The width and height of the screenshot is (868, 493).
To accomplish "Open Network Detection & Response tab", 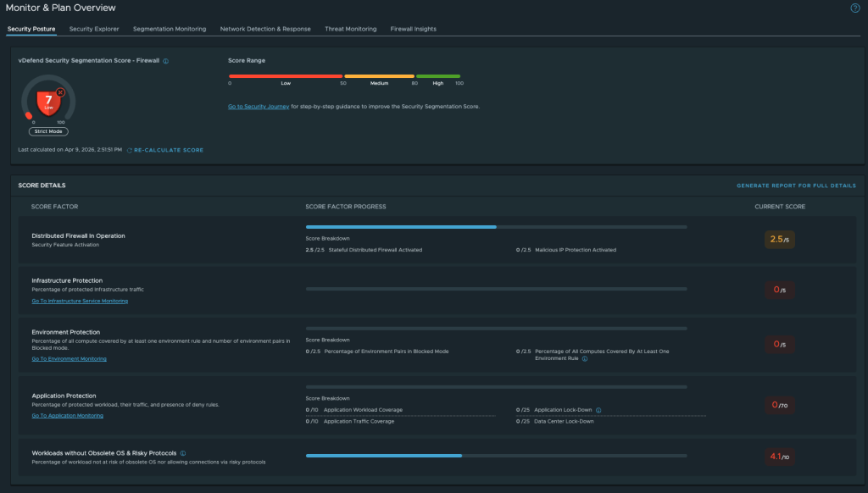I will 265,29.
